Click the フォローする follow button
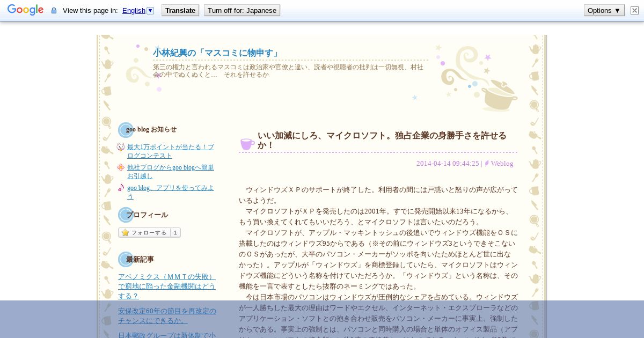644x338 pixels. pyautogui.click(x=144, y=232)
